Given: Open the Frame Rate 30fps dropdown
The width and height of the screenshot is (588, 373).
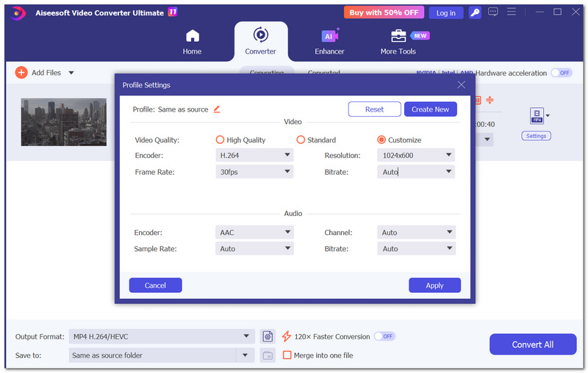Looking at the screenshot, I should (254, 172).
